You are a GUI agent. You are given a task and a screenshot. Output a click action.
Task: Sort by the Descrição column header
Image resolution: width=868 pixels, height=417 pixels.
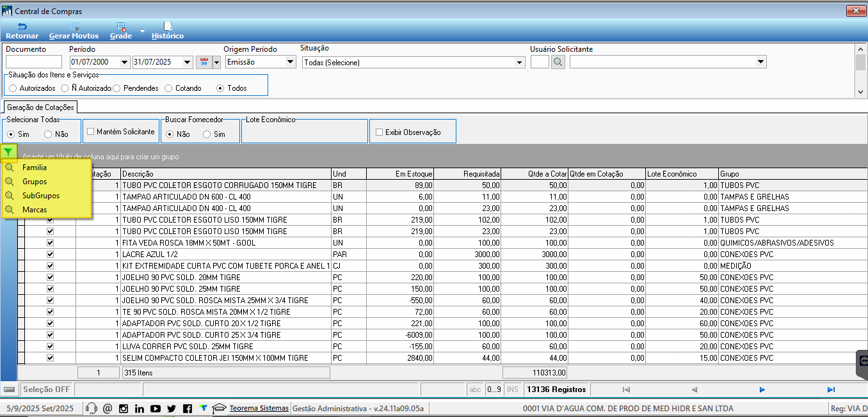[226, 174]
